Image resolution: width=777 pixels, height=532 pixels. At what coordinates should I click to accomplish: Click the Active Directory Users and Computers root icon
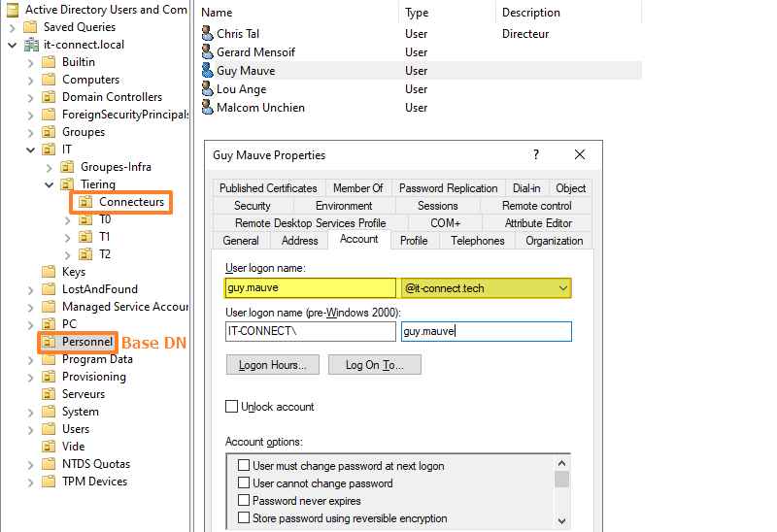13,10
